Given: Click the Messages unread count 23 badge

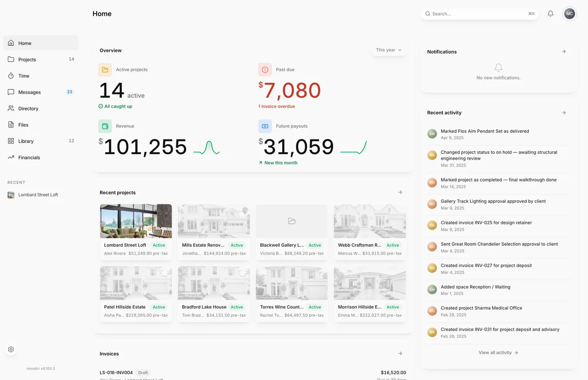Looking at the screenshot, I should coord(70,92).
